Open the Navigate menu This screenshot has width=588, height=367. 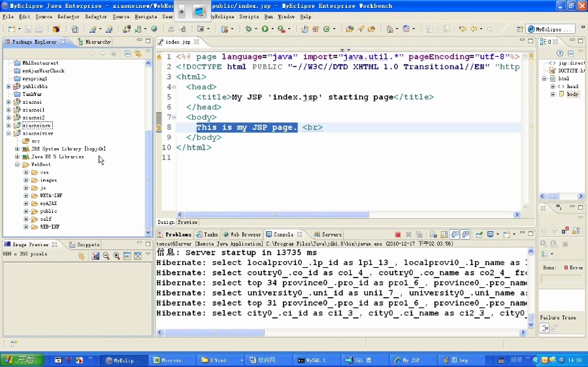[x=146, y=16]
